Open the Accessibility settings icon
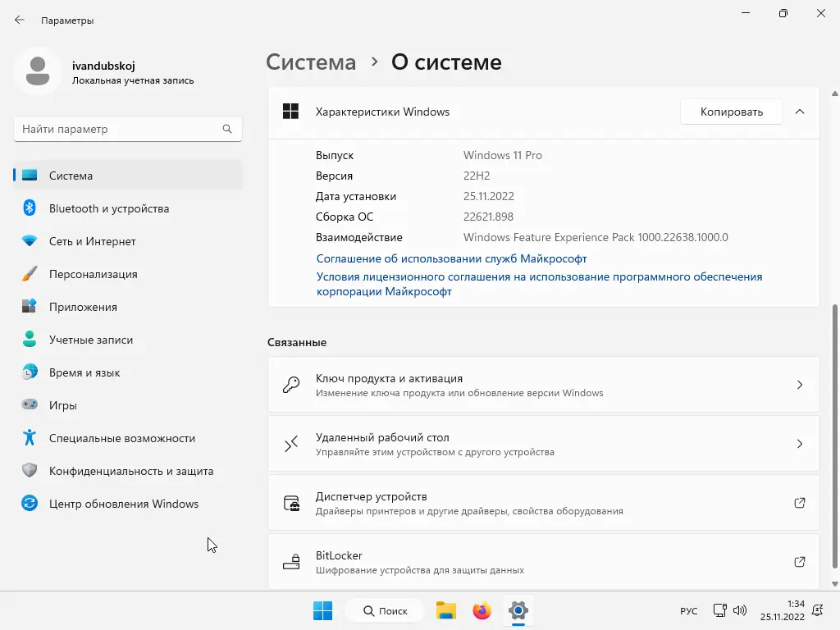The height and width of the screenshot is (630, 840). point(30,438)
